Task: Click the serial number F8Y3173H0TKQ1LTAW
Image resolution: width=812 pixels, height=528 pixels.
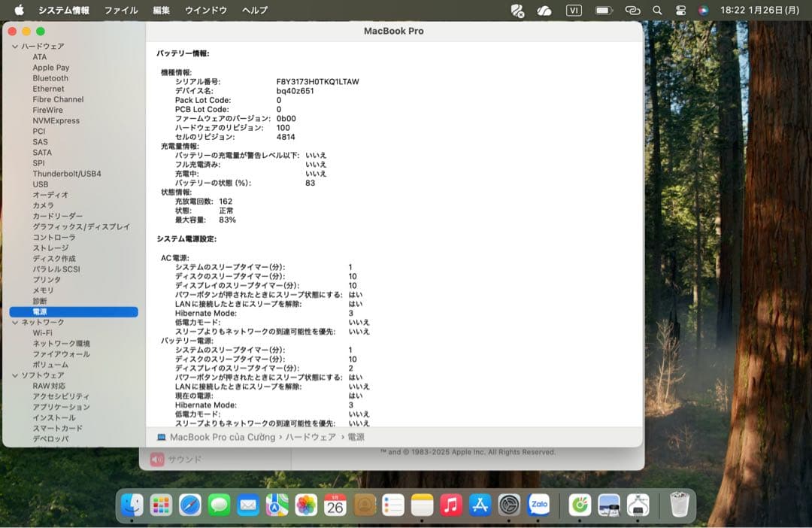Action: [x=317, y=81]
